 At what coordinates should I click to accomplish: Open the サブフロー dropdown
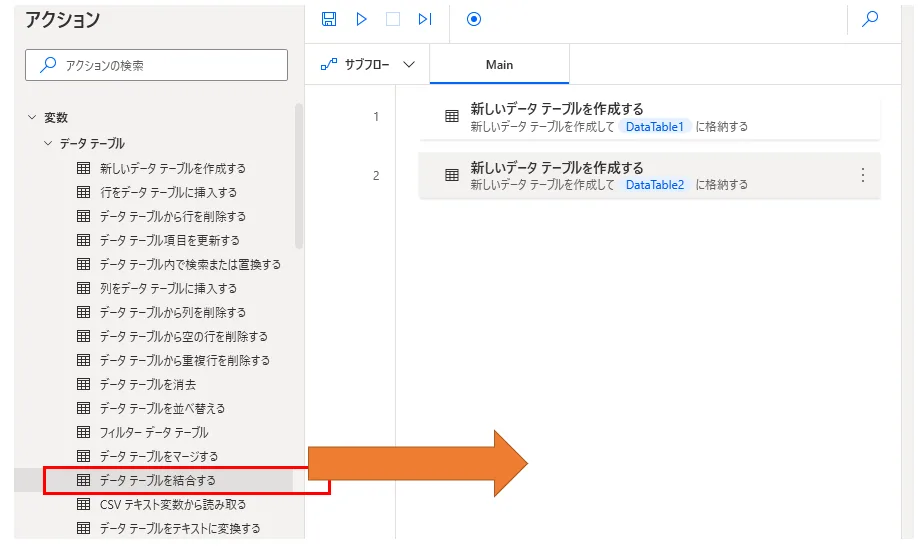367,64
